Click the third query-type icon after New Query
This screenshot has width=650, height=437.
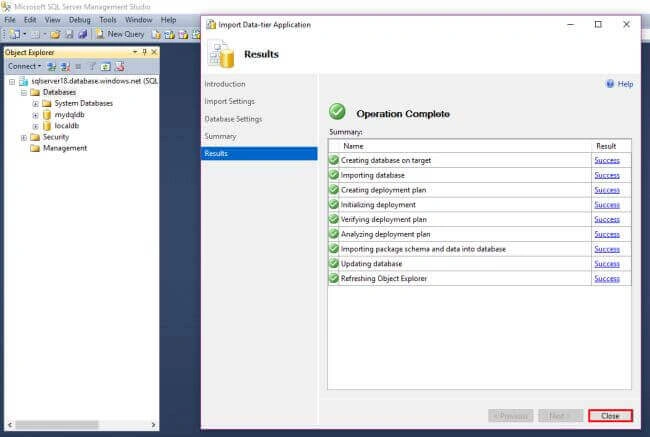183,34
